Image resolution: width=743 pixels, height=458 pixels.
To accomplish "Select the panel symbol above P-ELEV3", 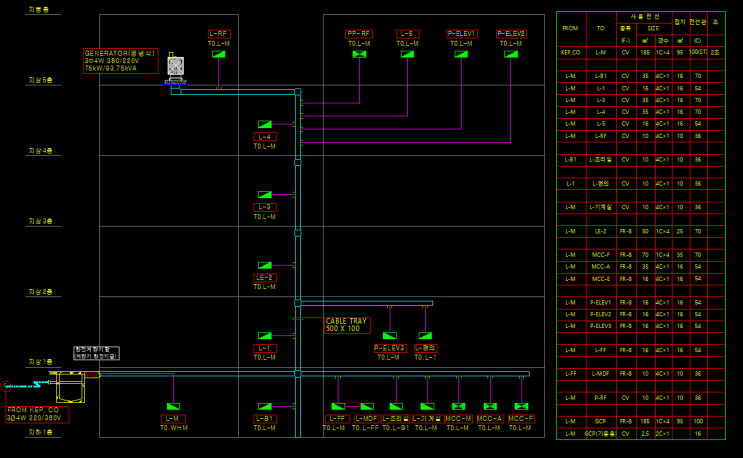I will [x=390, y=336].
